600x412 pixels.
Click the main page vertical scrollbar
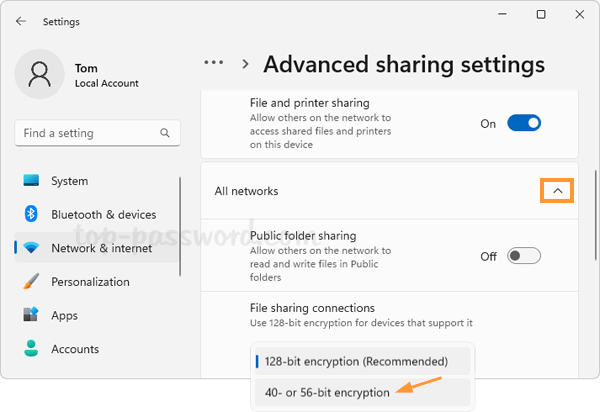coord(594,210)
